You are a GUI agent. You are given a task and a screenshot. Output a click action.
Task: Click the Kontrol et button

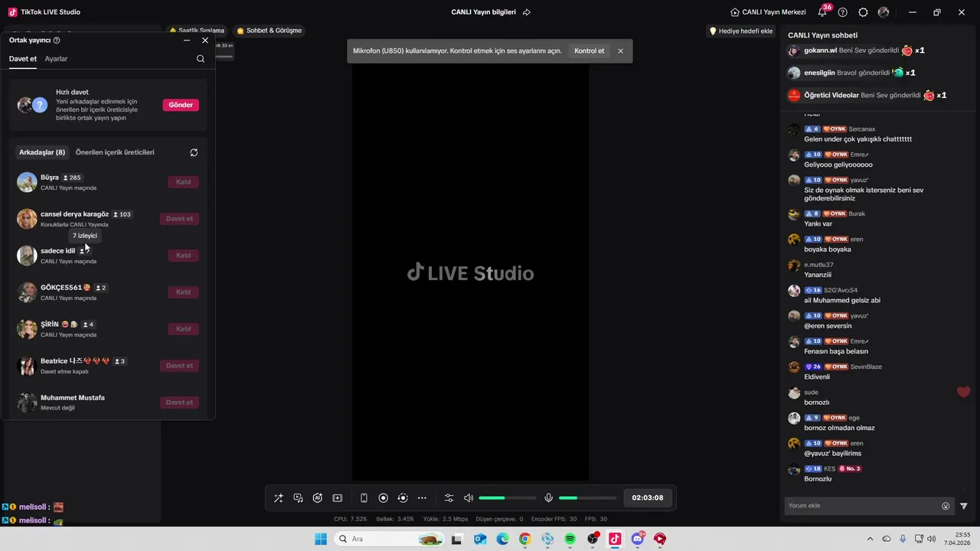[590, 51]
